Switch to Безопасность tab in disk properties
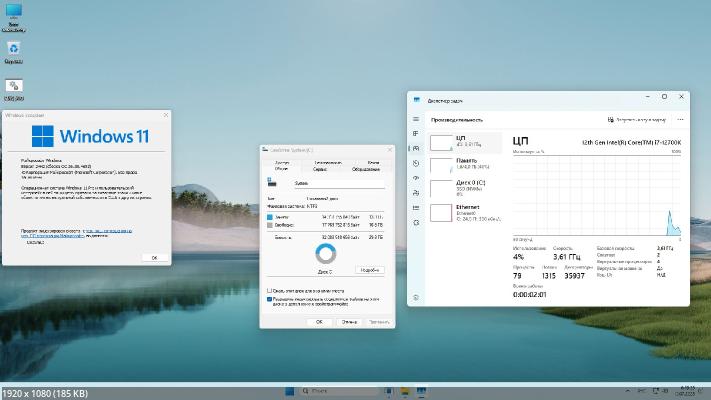 coord(328,162)
